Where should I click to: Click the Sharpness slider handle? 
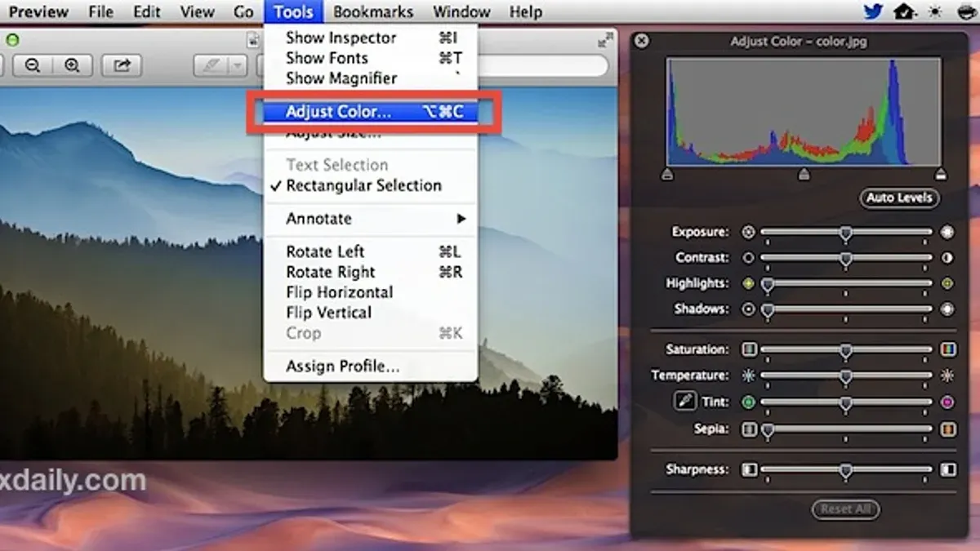click(x=846, y=471)
